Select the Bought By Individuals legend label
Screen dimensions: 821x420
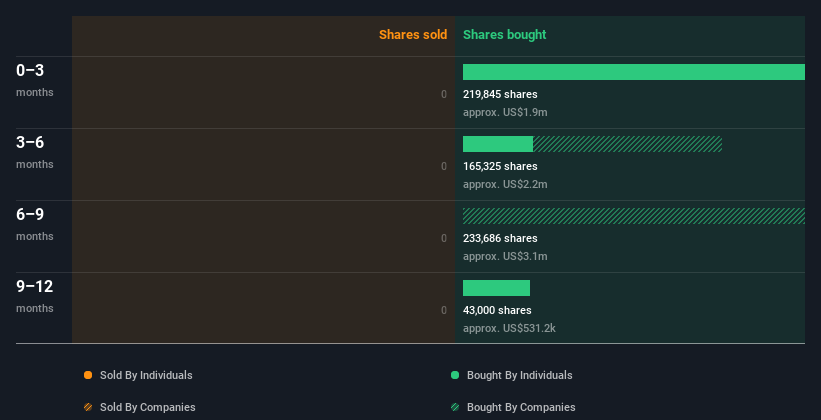pyautogui.click(x=519, y=375)
